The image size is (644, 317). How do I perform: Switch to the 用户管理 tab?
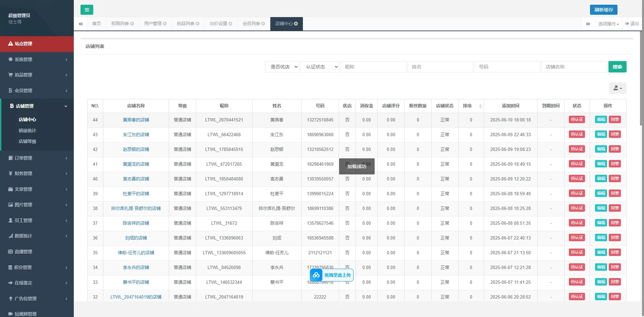coord(153,24)
